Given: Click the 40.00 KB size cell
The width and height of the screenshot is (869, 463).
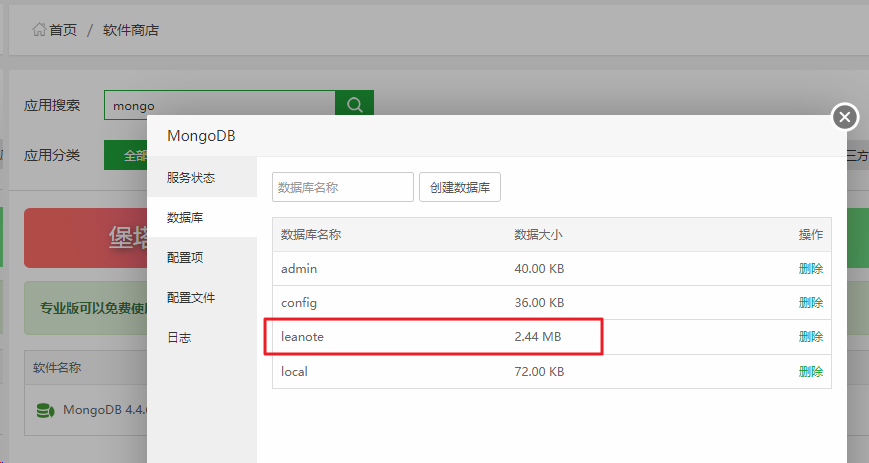Looking at the screenshot, I should (x=539, y=268).
